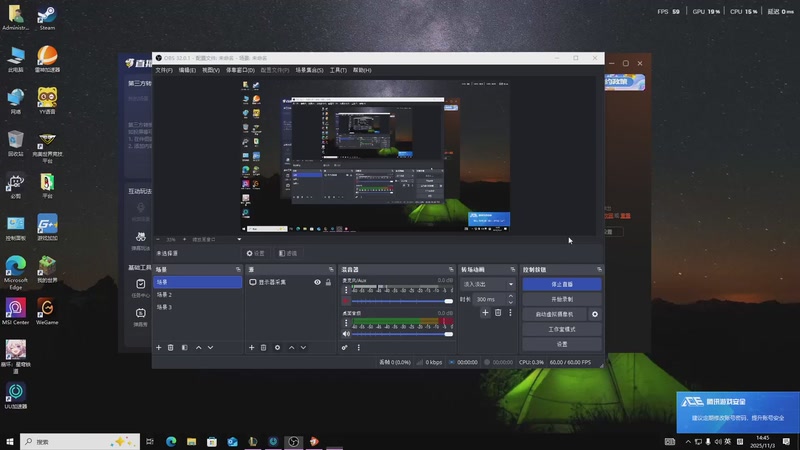Open the 工具(T) menu

click(x=338, y=71)
